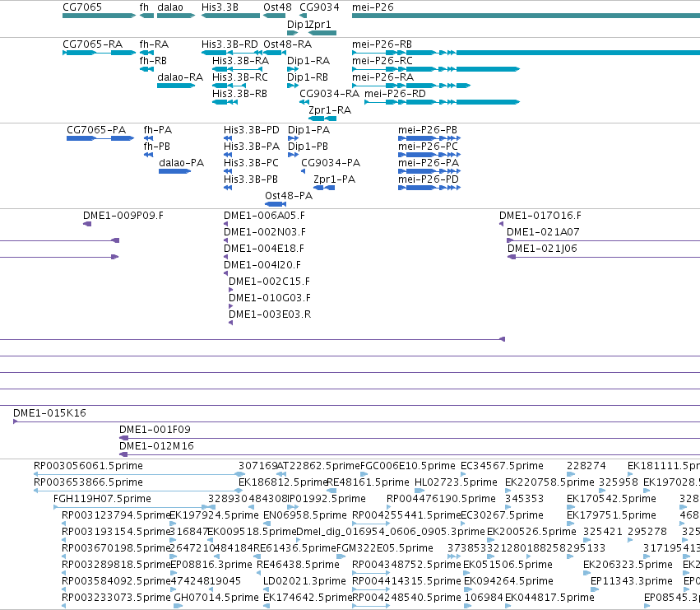
Task: Click the protein label 'His3.3B-PD'
Action: click(x=252, y=130)
